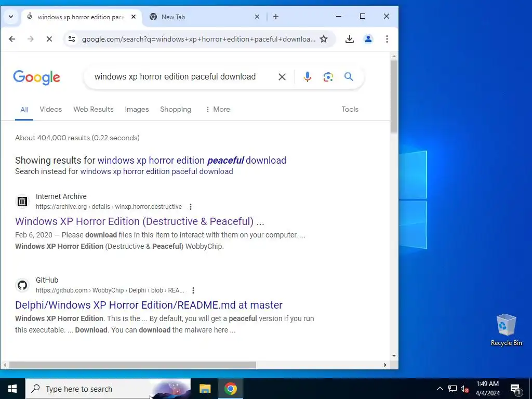The image size is (532, 399).
Task: Stop loading the page with X button
Action: pos(49,39)
